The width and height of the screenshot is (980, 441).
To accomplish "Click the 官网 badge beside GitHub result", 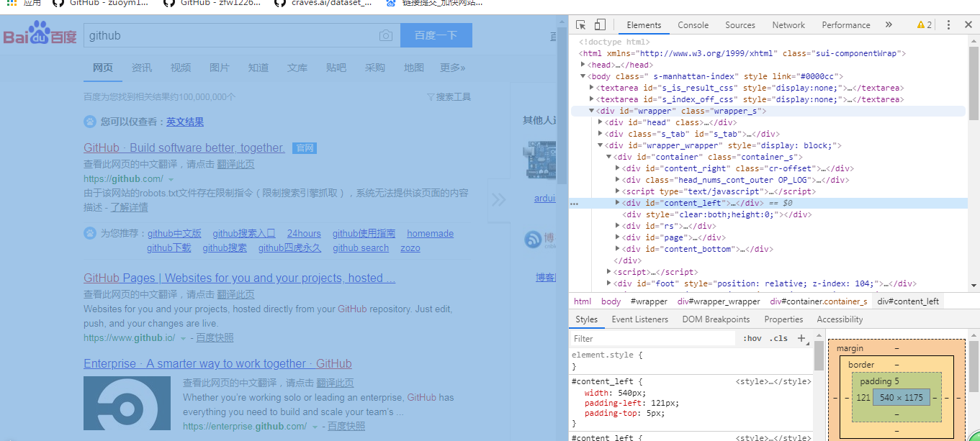I will pyautogui.click(x=305, y=148).
